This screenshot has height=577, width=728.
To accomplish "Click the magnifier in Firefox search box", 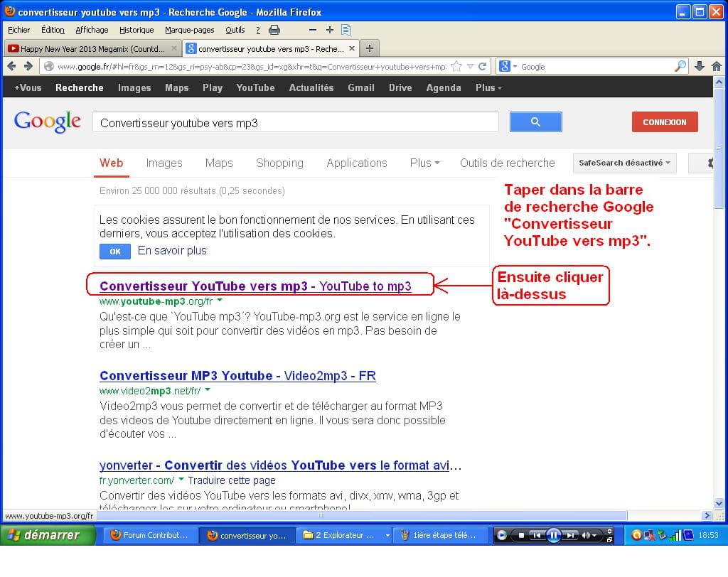I will pos(680,66).
